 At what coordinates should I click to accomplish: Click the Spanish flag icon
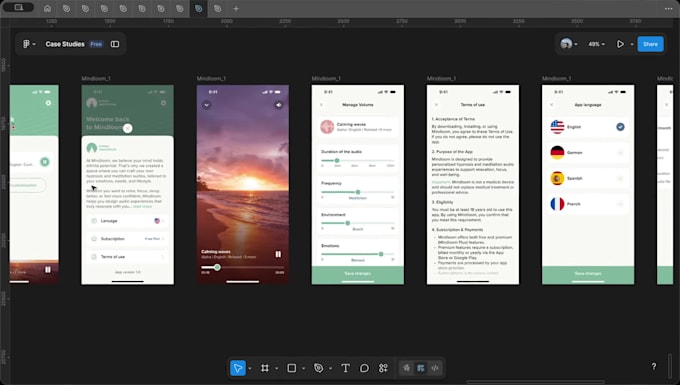tap(557, 178)
